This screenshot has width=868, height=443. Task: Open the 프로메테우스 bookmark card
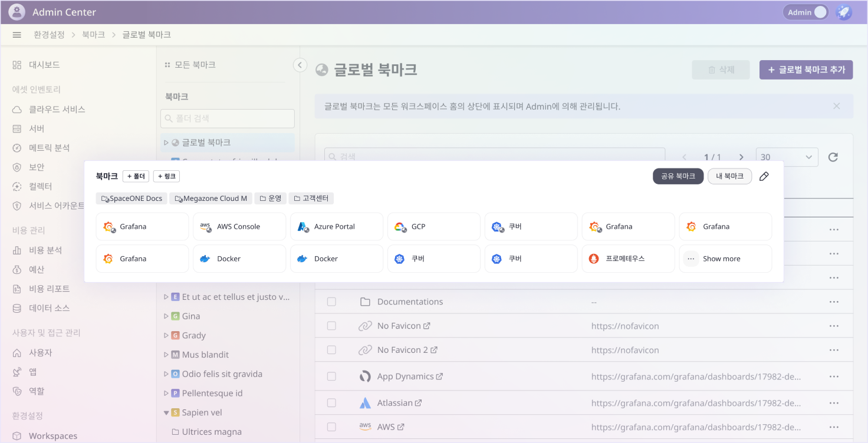pyautogui.click(x=627, y=259)
